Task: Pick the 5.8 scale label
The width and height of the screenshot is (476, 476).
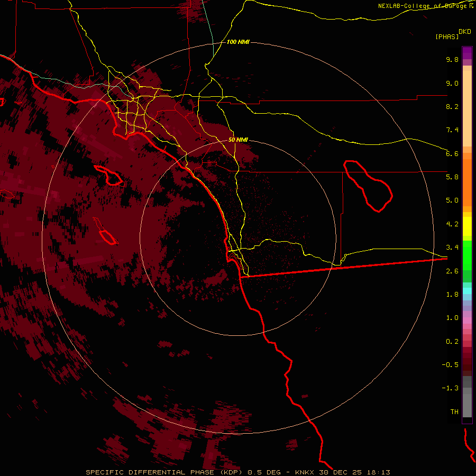Action: (x=452, y=177)
